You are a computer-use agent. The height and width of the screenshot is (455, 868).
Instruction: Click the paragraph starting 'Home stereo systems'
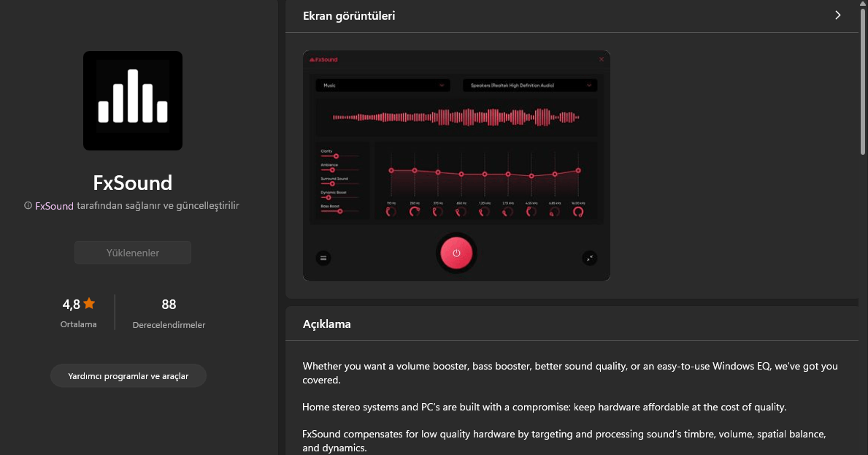544,407
